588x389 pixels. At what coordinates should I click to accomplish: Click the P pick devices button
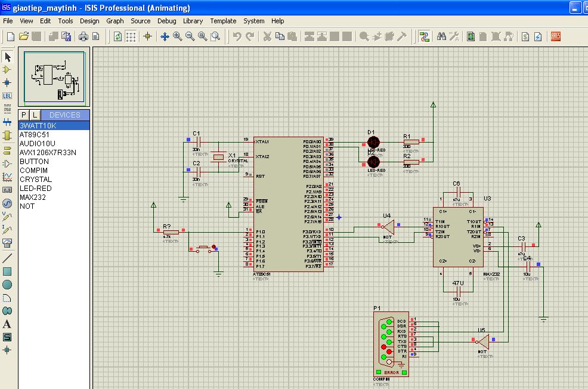[24, 115]
